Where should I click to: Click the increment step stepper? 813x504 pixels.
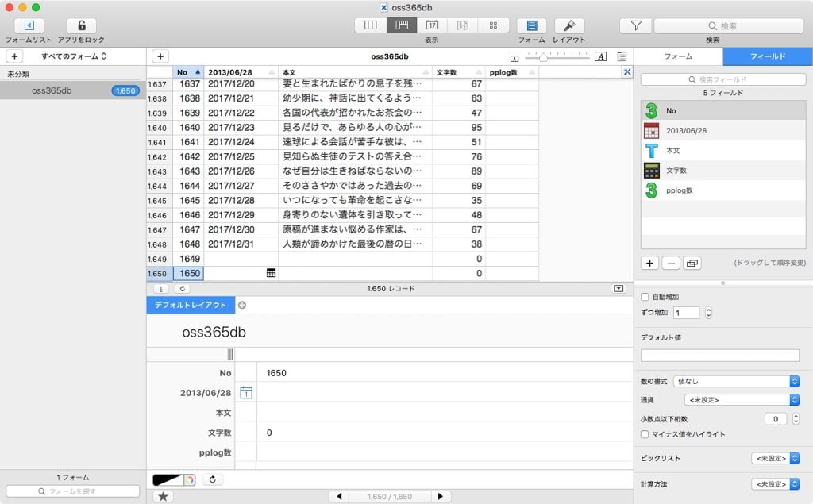pos(709,313)
